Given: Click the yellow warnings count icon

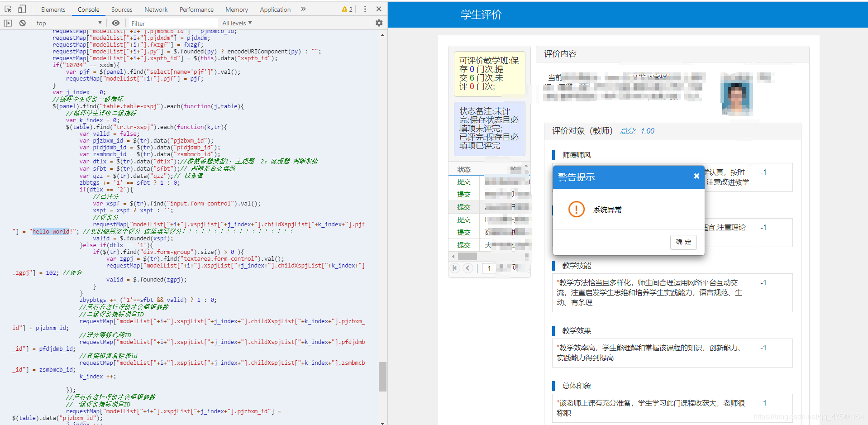Looking at the screenshot, I should click(347, 9).
